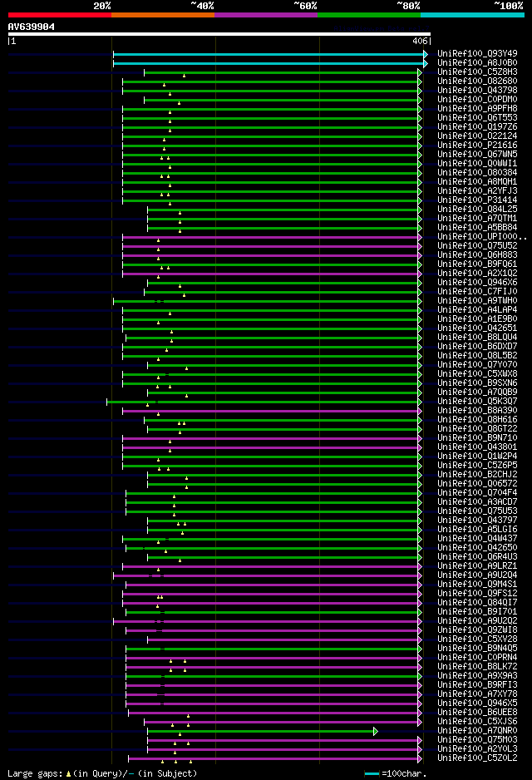
Task: Choose hit UniRef100_Q197Z6
Action: point(477,126)
